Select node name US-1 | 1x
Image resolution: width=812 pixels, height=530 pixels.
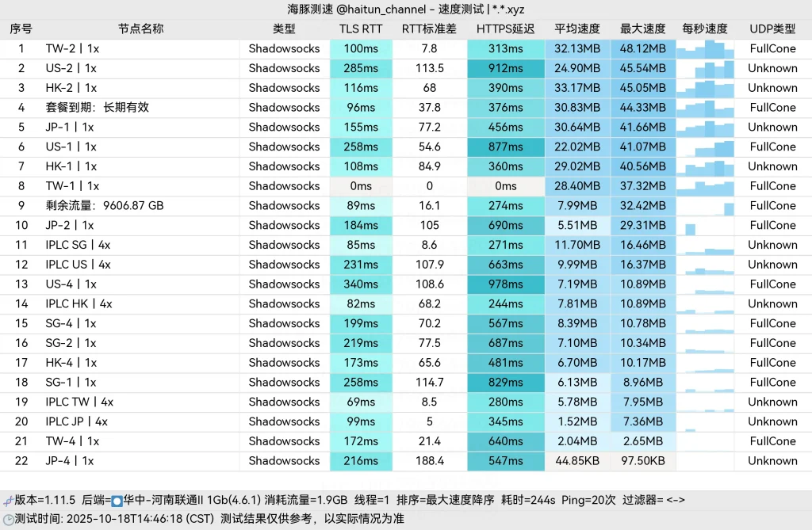pos(71,147)
